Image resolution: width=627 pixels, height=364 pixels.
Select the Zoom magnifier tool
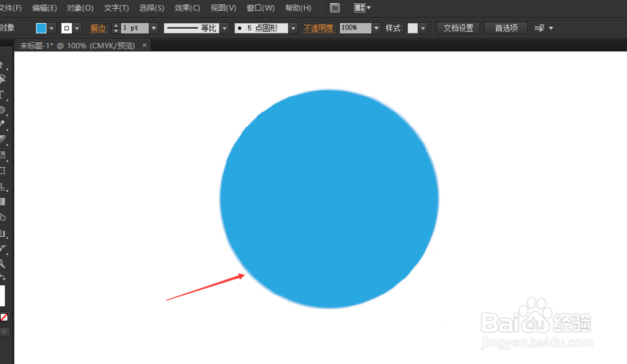(3, 263)
